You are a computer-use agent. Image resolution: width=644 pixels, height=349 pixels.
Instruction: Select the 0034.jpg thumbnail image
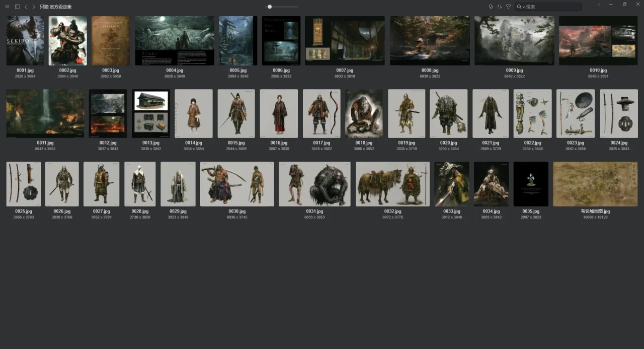coord(491,184)
